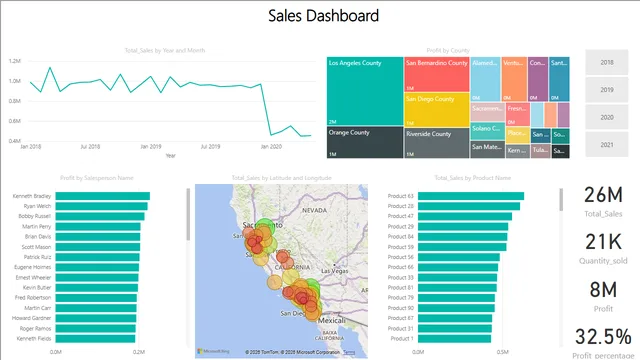Click the Total_Sales by Product Name title
This screenshot has width=640, height=360.
pyautogui.click(x=473, y=178)
